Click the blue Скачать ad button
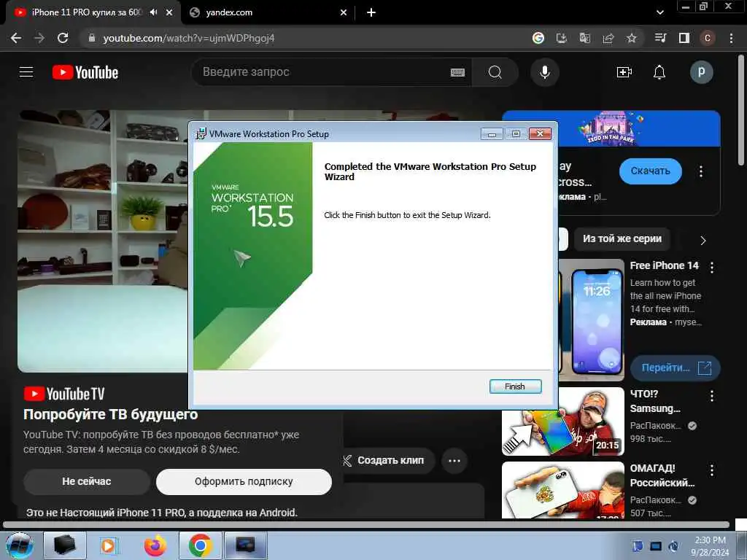 click(x=650, y=171)
